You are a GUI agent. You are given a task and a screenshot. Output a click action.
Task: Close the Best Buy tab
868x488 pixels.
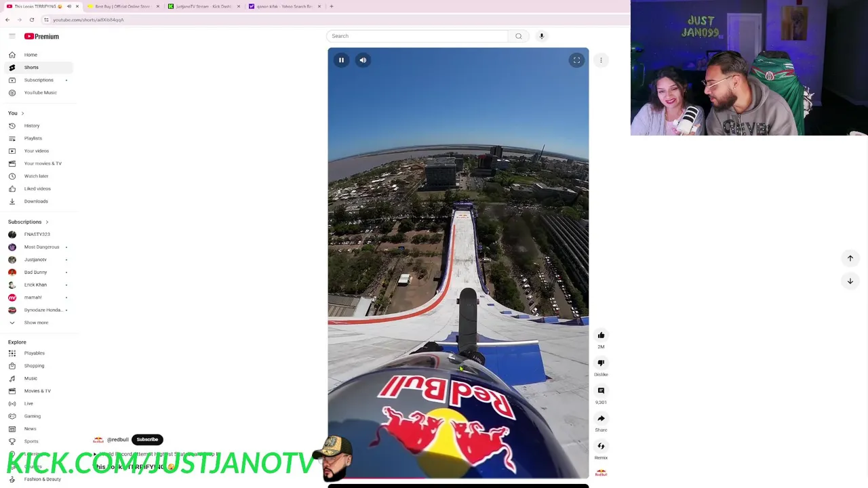coord(158,6)
